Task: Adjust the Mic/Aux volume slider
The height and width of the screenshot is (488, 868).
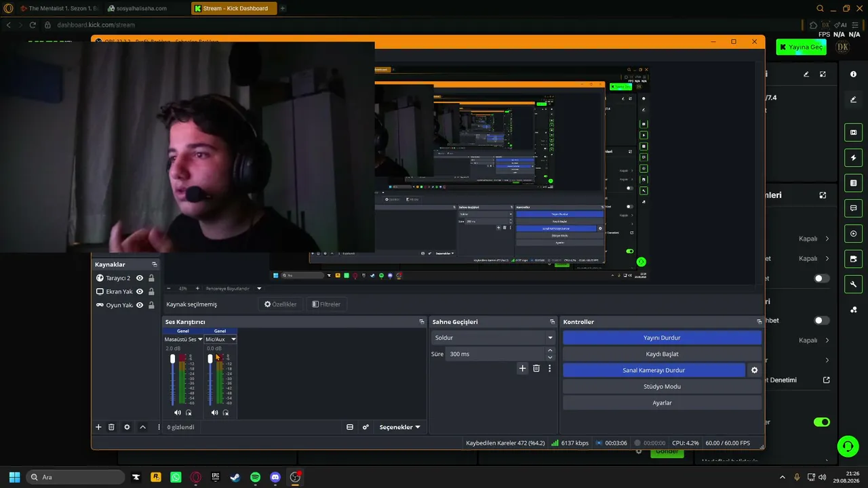Action: [210, 358]
